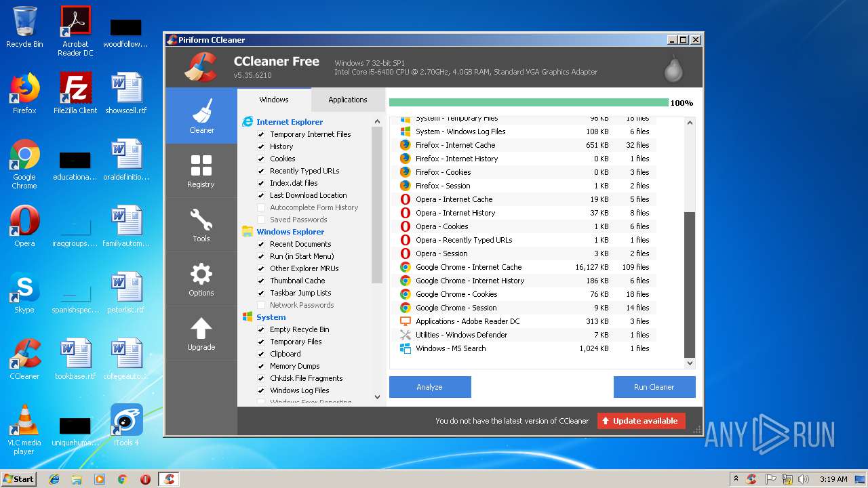Toggle Thumbnail Cache checkbox
Viewport: 868px width, 488px height.
click(261, 281)
